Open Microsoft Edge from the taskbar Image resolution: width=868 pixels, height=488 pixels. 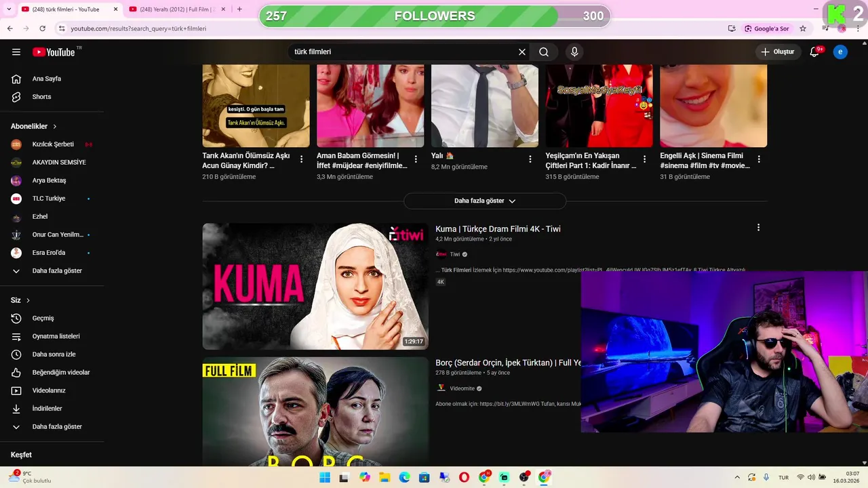[x=404, y=477]
